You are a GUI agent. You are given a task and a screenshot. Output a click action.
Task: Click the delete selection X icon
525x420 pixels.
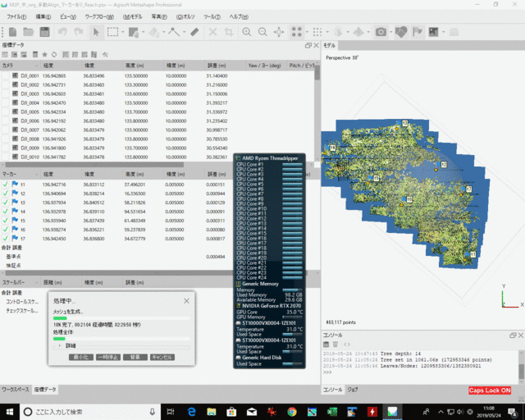pos(213,32)
